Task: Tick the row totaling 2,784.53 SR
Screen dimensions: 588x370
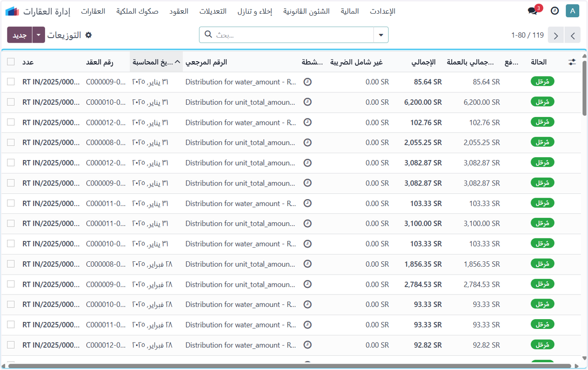Action: click(x=11, y=284)
